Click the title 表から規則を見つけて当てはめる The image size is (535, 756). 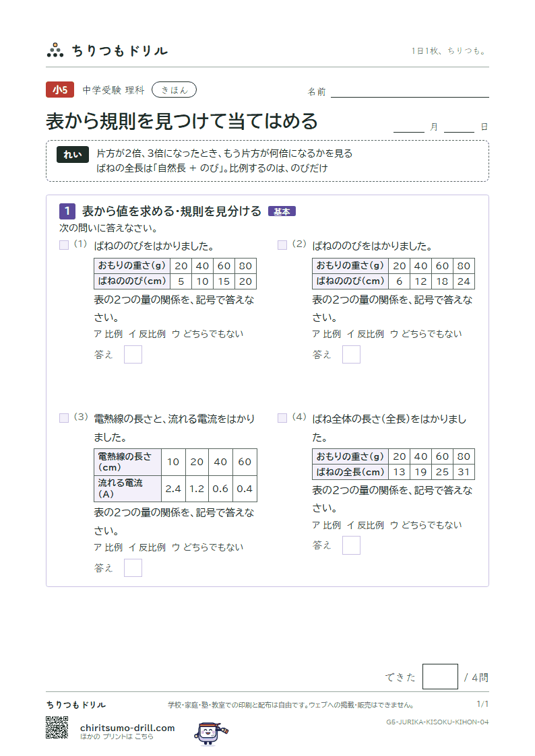(182, 121)
